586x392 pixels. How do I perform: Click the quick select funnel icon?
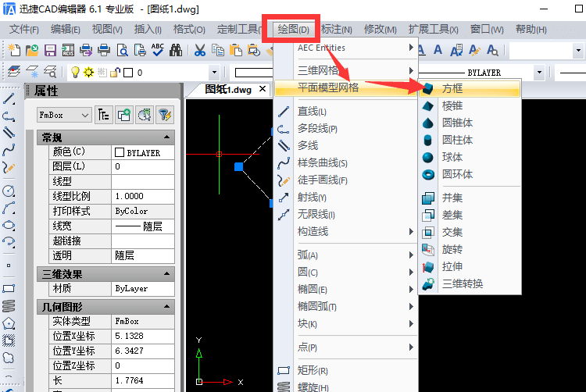164,115
